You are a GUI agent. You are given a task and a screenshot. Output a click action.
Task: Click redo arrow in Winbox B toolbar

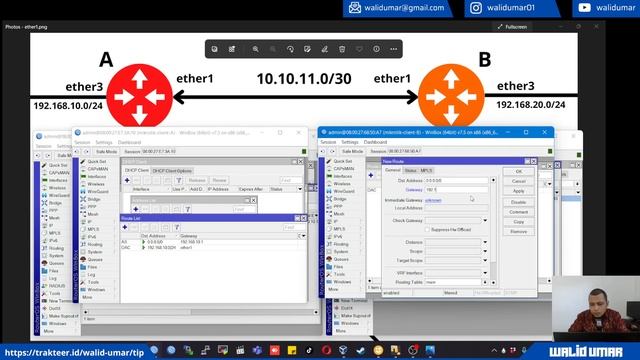point(332,151)
